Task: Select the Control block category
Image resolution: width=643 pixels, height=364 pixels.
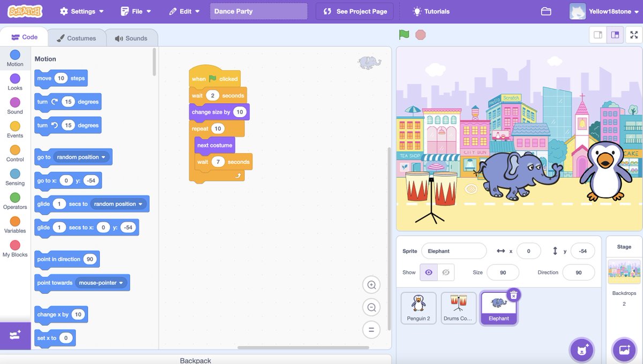Action: [15, 153]
